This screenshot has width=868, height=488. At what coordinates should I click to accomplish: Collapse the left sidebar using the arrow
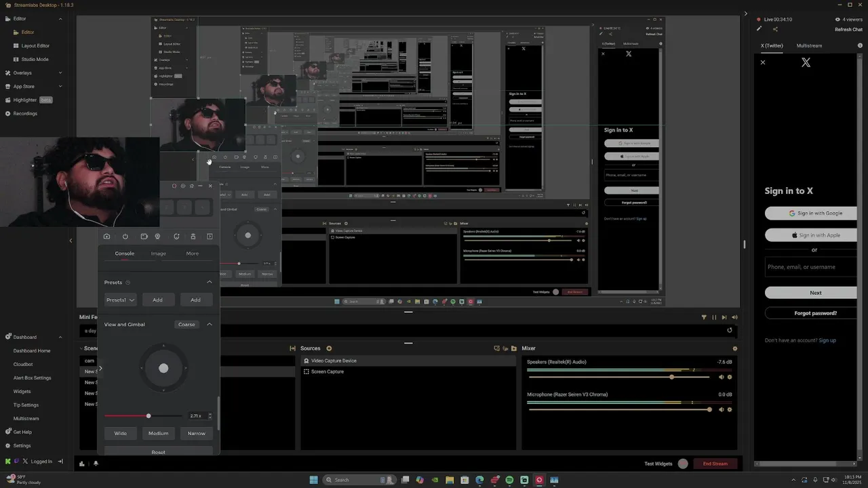tap(71, 241)
